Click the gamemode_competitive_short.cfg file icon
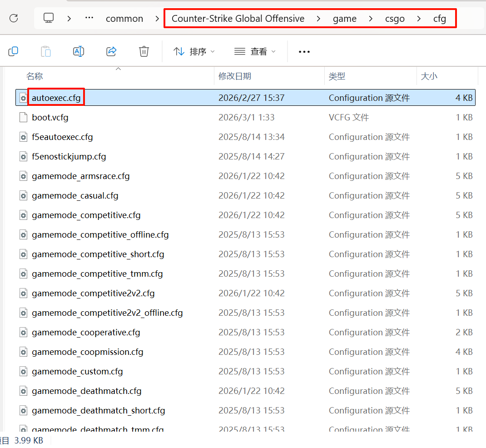 click(x=23, y=254)
